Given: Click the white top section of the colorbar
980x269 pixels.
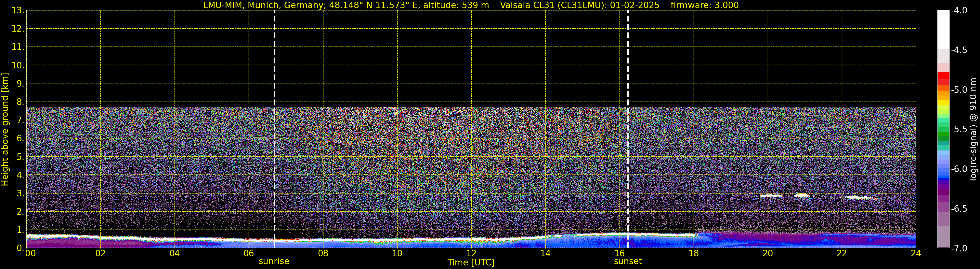Looking at the screenshot, I should click(x=943, y=29).
